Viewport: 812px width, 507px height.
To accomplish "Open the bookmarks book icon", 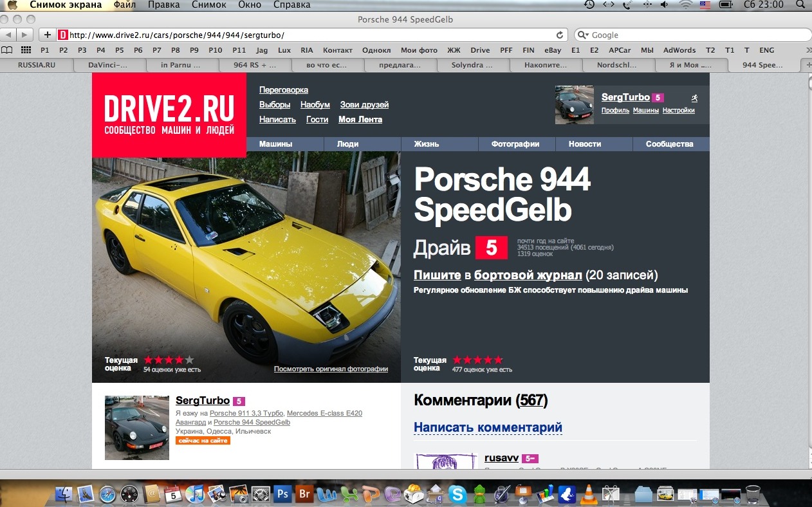I will point(7,50).
